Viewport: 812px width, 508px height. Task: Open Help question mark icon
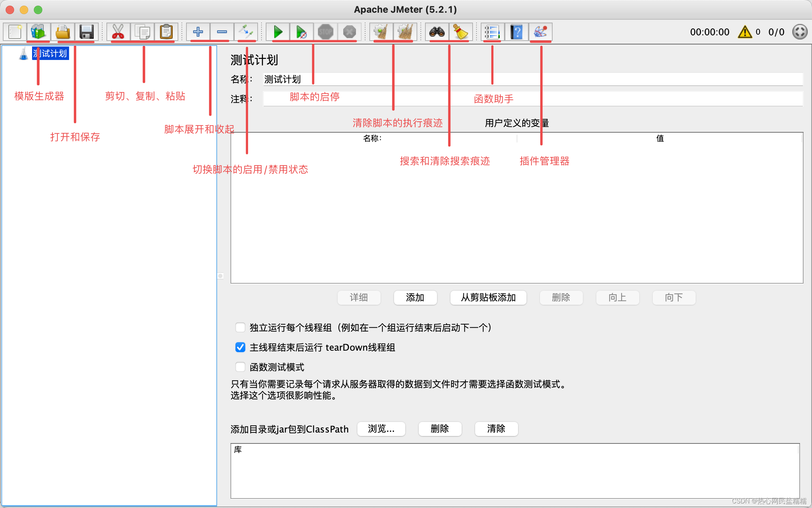(x=517, y=32)
